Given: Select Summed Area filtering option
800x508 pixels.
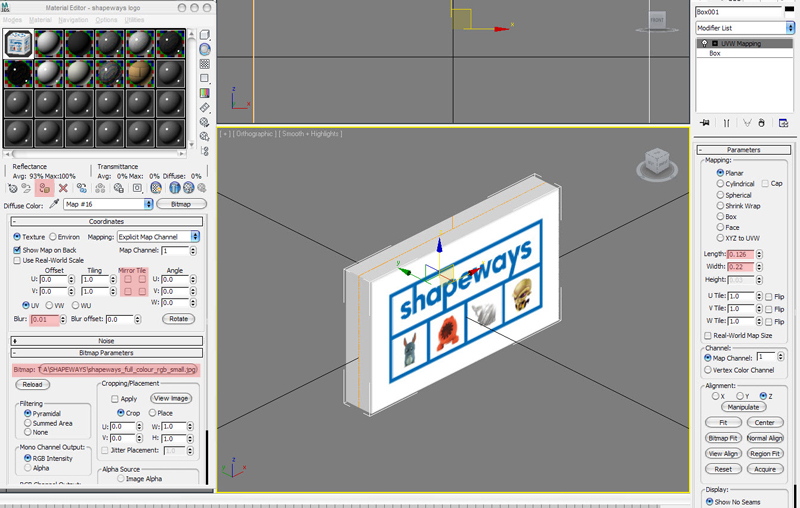Looking at the screenshot, I should point(26,423).
